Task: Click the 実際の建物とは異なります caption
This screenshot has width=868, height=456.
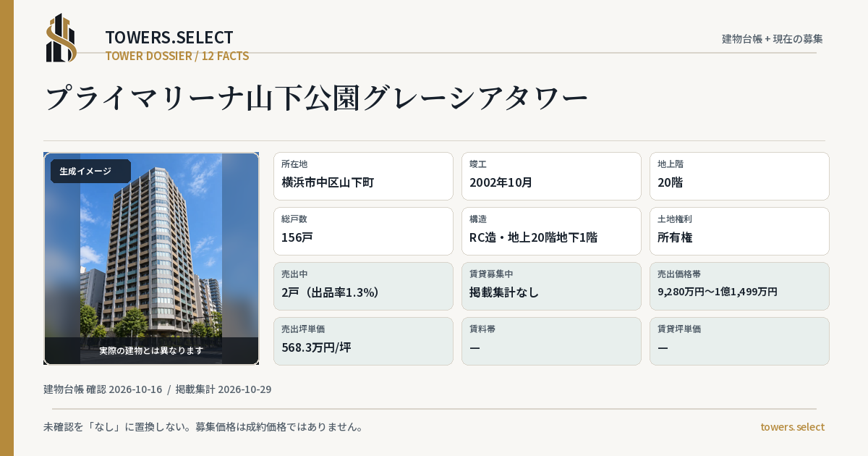Action: click(151, 350)
